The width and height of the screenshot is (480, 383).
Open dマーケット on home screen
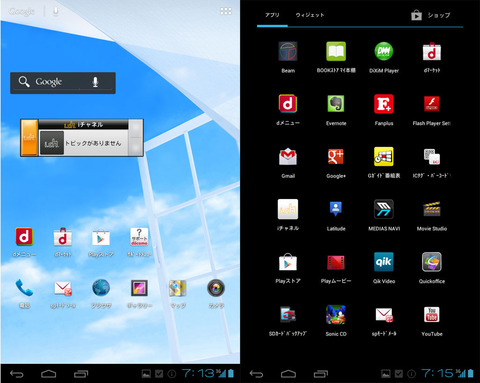pos(63,237)
